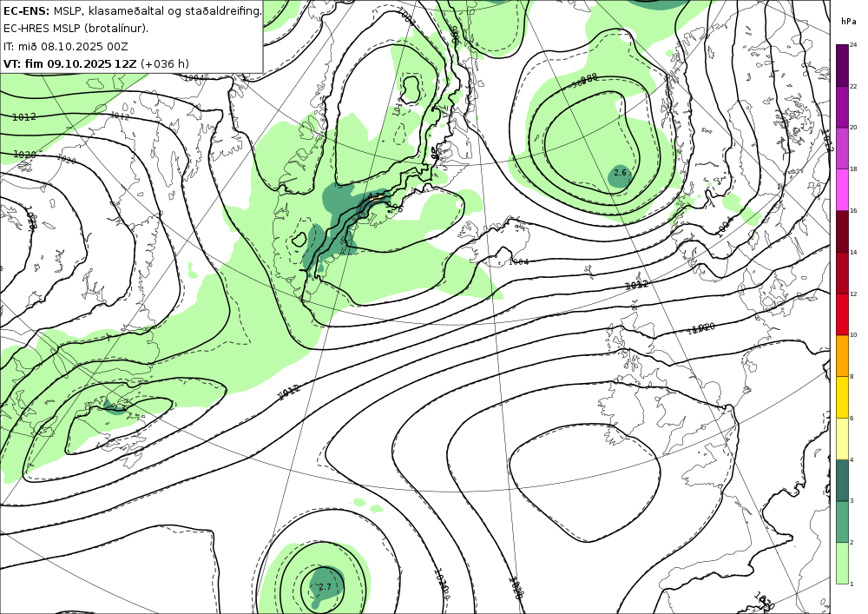
Task: Click the purple 20–22 hPa legend swatch
Action: 842,107
